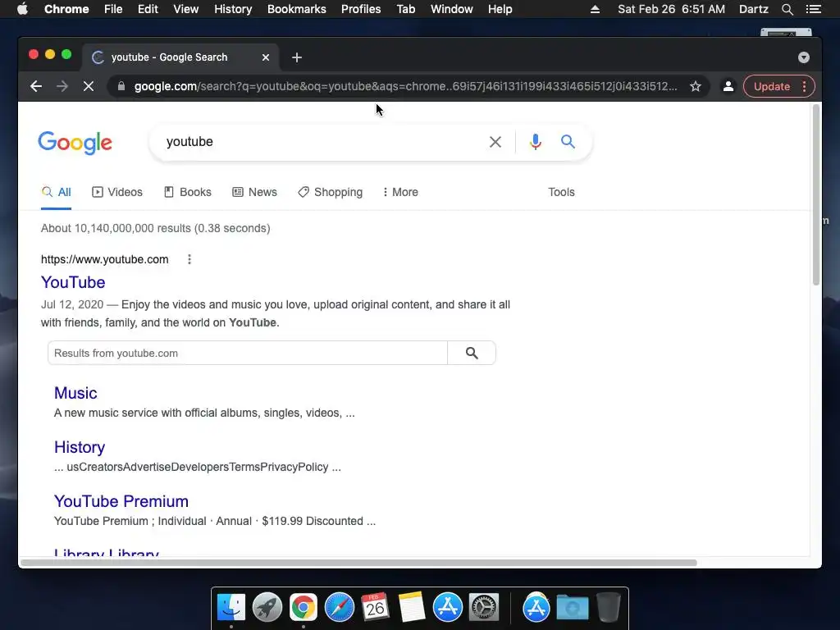Stop loading the page
840x630 pixels.
(89, 86)
